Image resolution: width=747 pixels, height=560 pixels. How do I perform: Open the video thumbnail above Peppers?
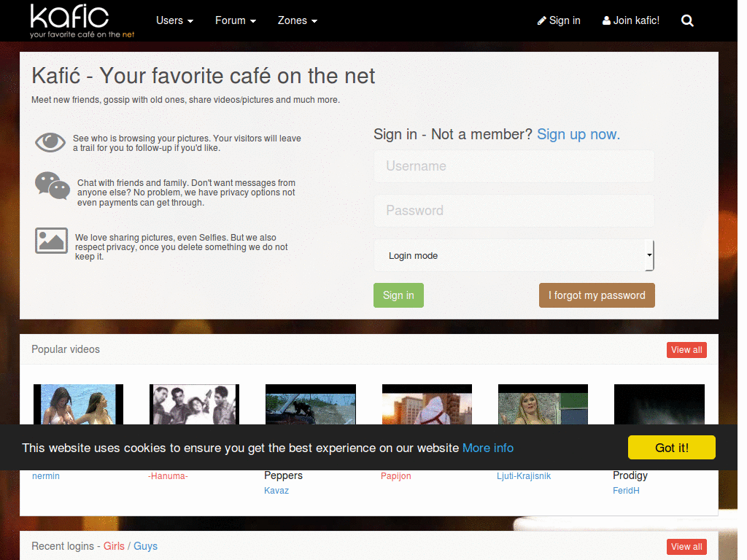coord(311,404)
